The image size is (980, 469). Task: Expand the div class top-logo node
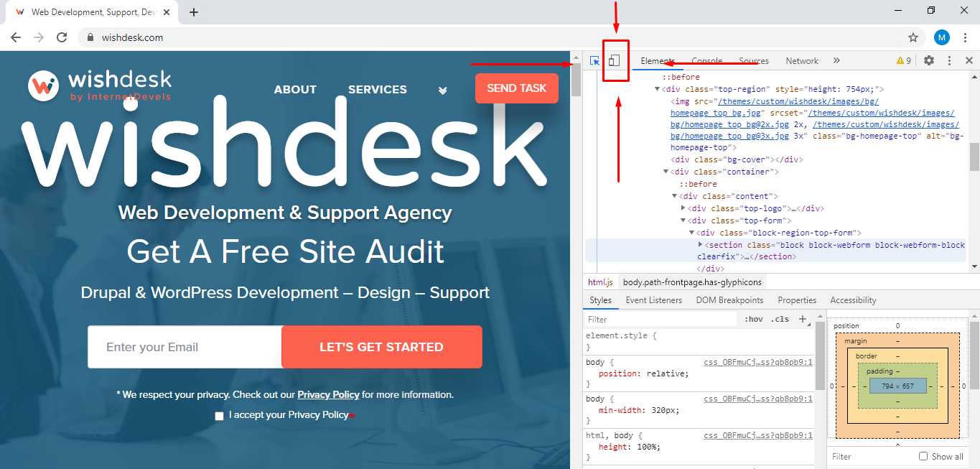(x=683, y=208)
